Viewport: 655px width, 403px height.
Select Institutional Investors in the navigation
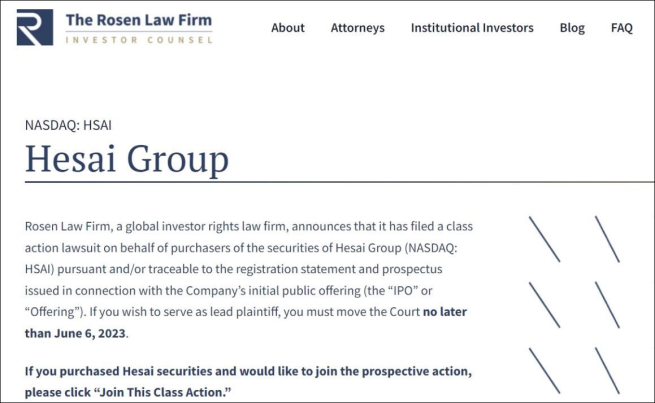472,28
